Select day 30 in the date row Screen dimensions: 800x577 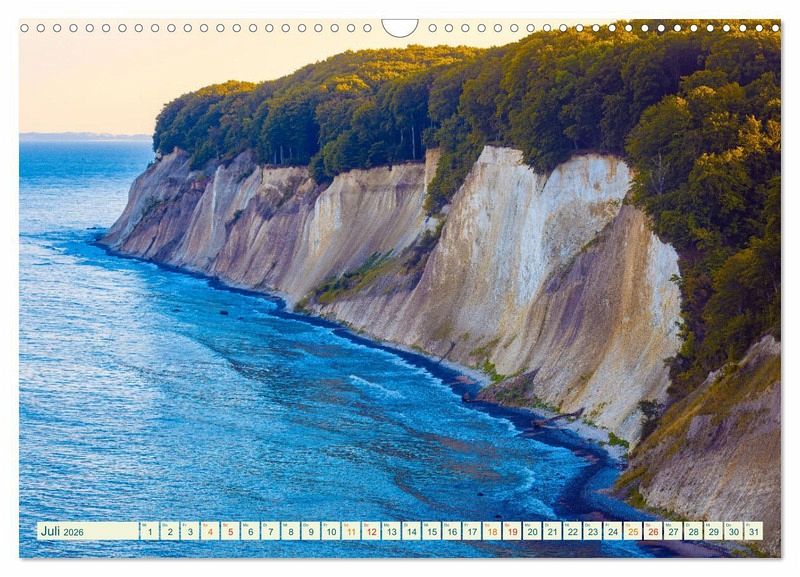[734, 531]
